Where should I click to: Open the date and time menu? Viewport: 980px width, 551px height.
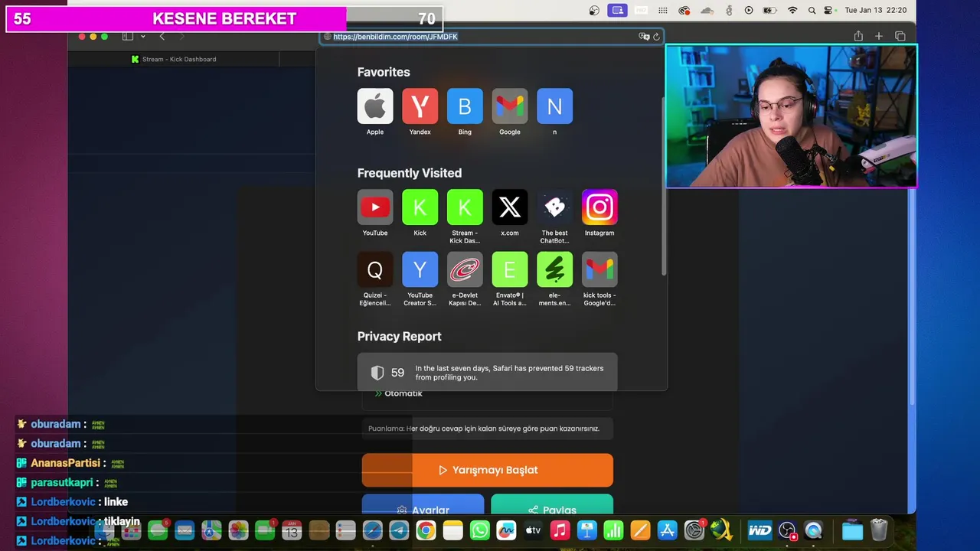[x=875, y=11]
